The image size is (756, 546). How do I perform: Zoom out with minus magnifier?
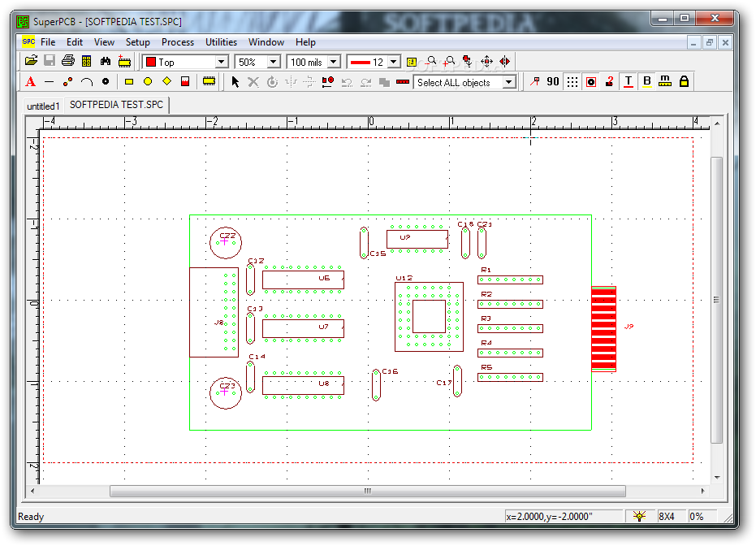click(430, 61)
